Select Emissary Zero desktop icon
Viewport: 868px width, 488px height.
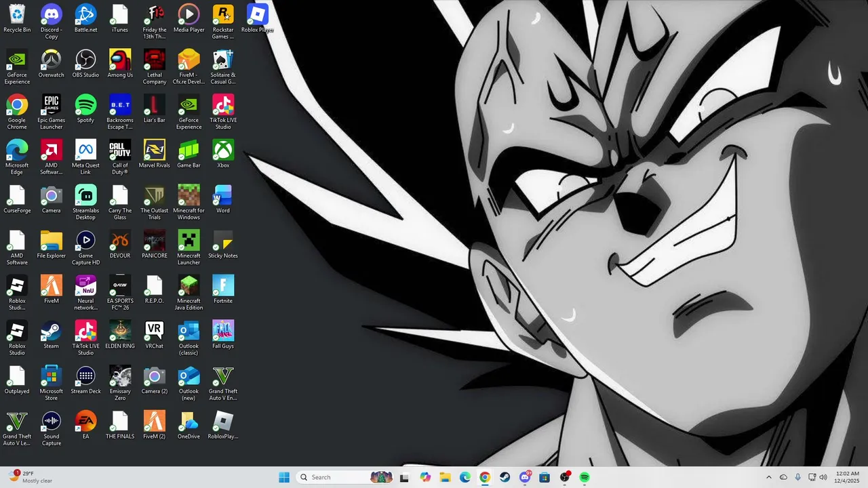click(x=120, y=384)
